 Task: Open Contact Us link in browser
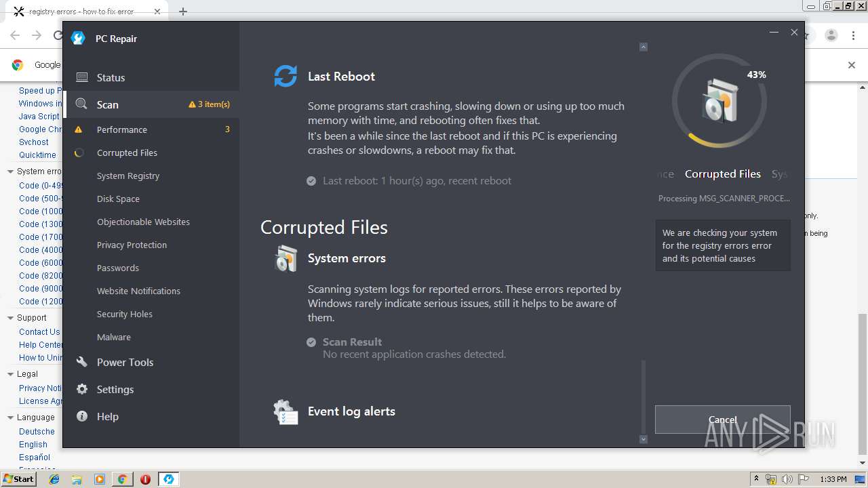39,332
